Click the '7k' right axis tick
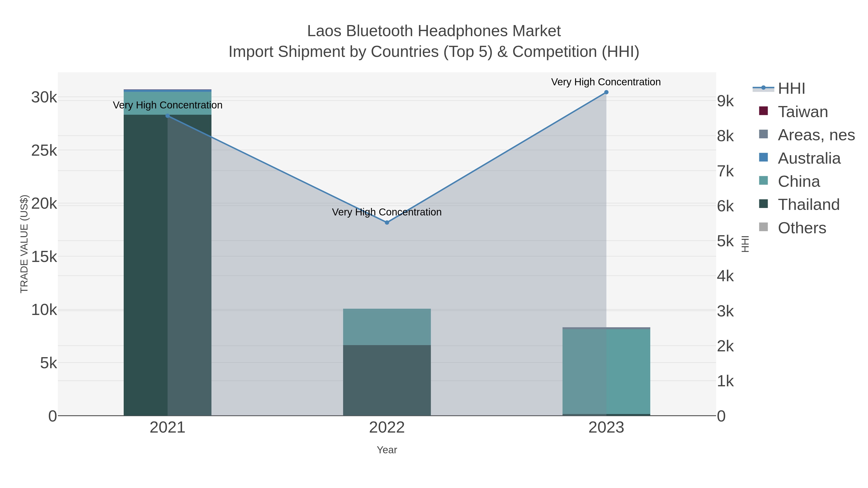Screen dimensions: 868x488 tap(726, 171)
